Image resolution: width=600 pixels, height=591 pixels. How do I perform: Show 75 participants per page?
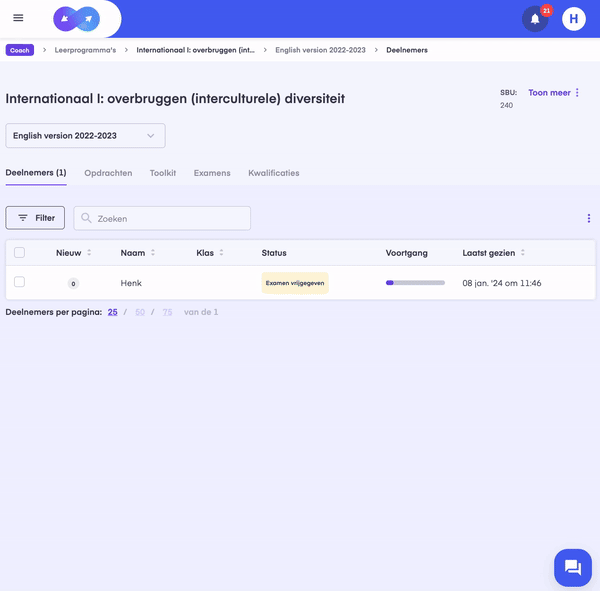[x=167, y=312]
